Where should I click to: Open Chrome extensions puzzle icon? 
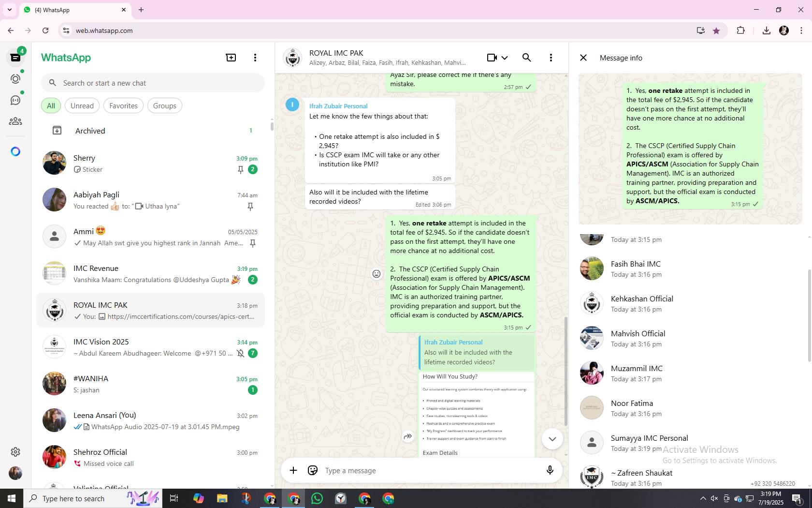[740, 30]
